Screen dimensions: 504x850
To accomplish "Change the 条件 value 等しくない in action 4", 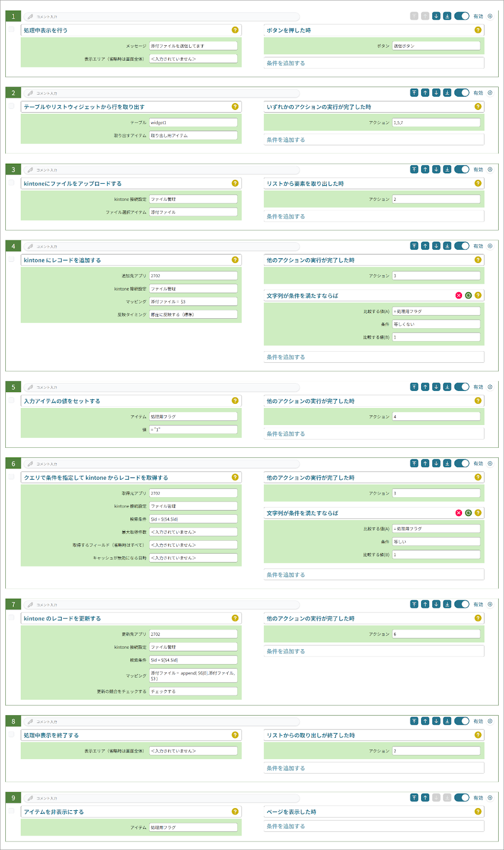I will pos(437,324).
